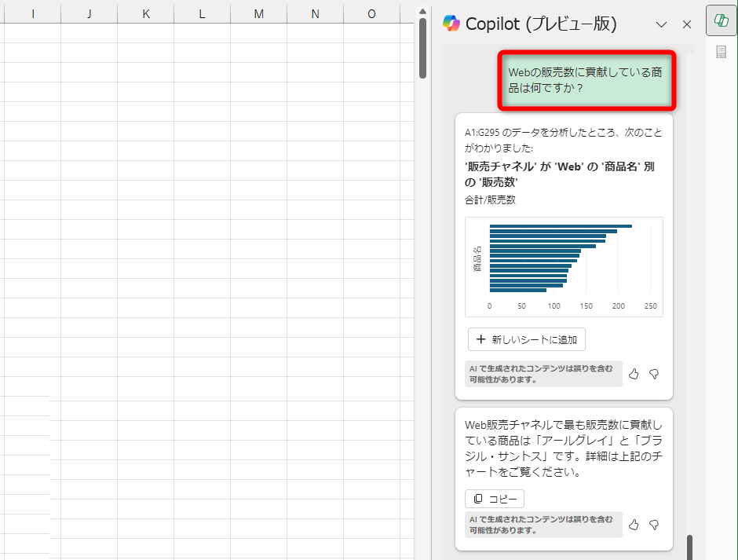Select column J header

coord(89,13)
